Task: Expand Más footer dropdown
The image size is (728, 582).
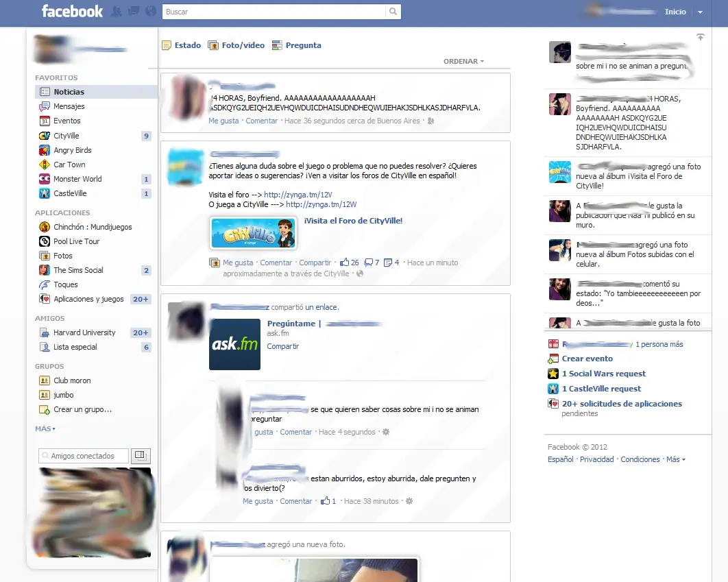Action: coord(675,459)
